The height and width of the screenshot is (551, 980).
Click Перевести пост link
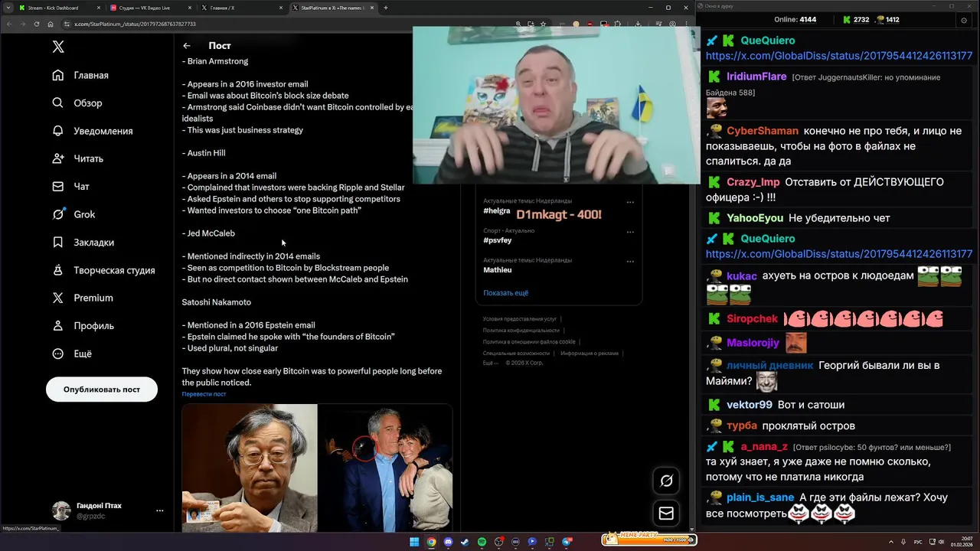(204, 394)
